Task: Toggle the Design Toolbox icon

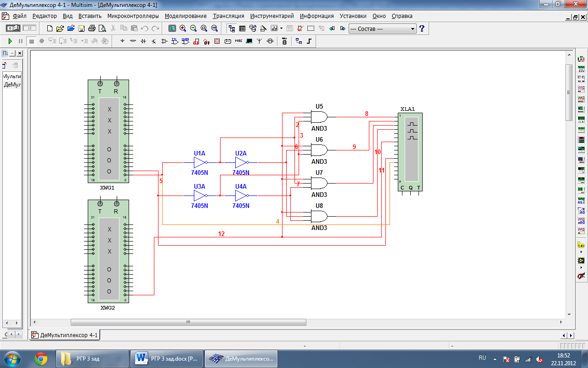Action: point(232,29)
